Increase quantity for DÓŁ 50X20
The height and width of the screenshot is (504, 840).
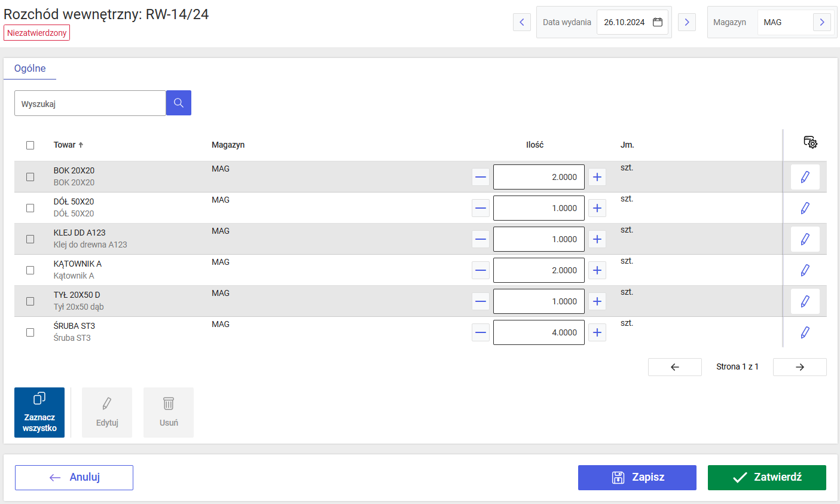597,208
